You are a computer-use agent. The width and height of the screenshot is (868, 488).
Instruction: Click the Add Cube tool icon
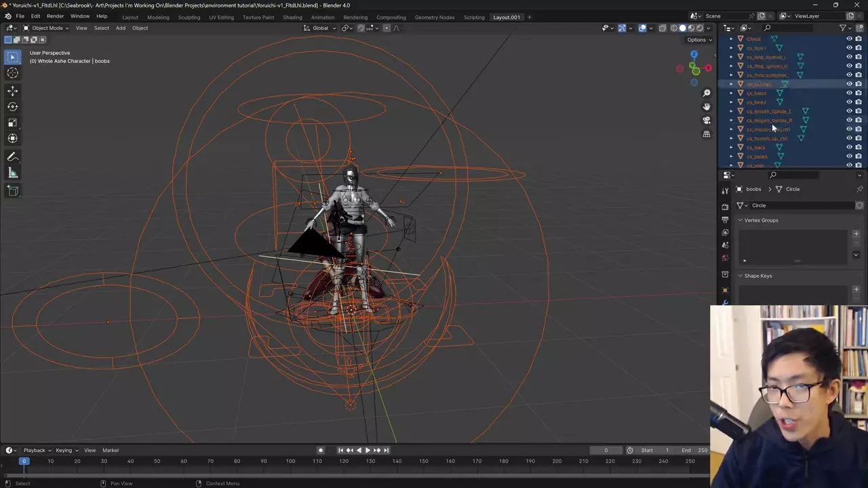pyautogui.click(x=12, y=191)
